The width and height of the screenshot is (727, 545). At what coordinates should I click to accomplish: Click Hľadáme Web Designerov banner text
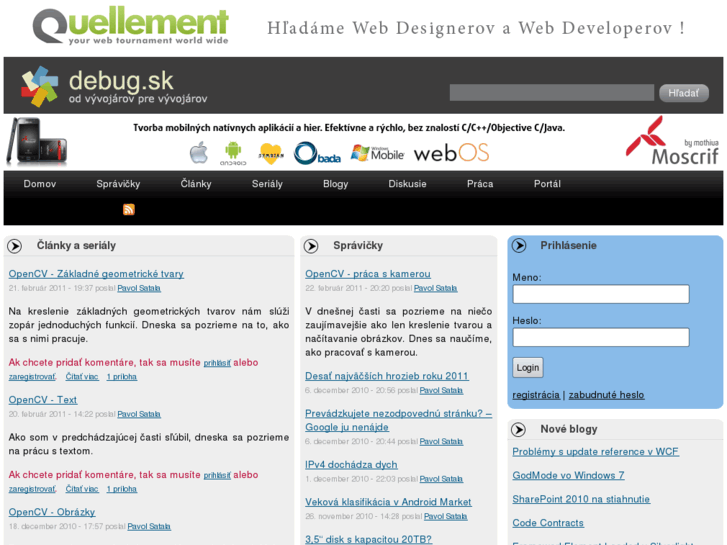pos(476,28)
